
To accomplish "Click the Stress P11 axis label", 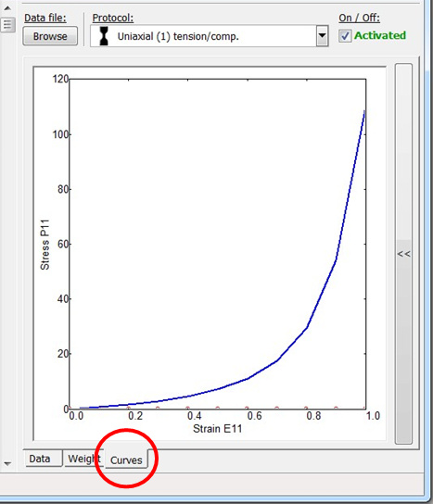I will (45, 245).
